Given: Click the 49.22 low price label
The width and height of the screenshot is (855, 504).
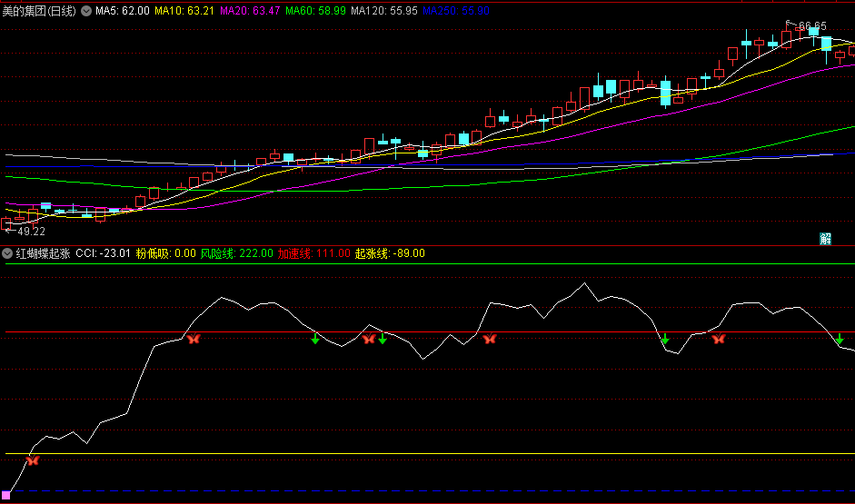Looking at the screenshot, I should (31, 232).
